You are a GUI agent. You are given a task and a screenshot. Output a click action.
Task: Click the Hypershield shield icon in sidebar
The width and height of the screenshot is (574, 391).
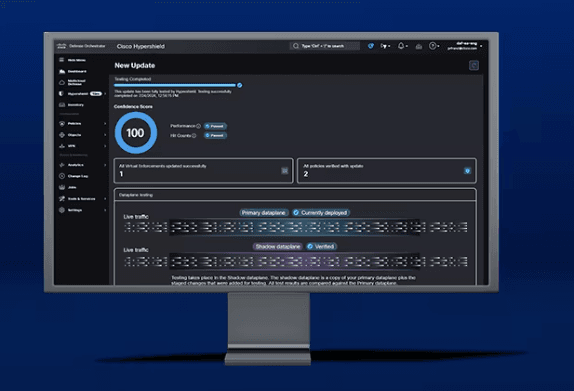[x=62, y=94]
